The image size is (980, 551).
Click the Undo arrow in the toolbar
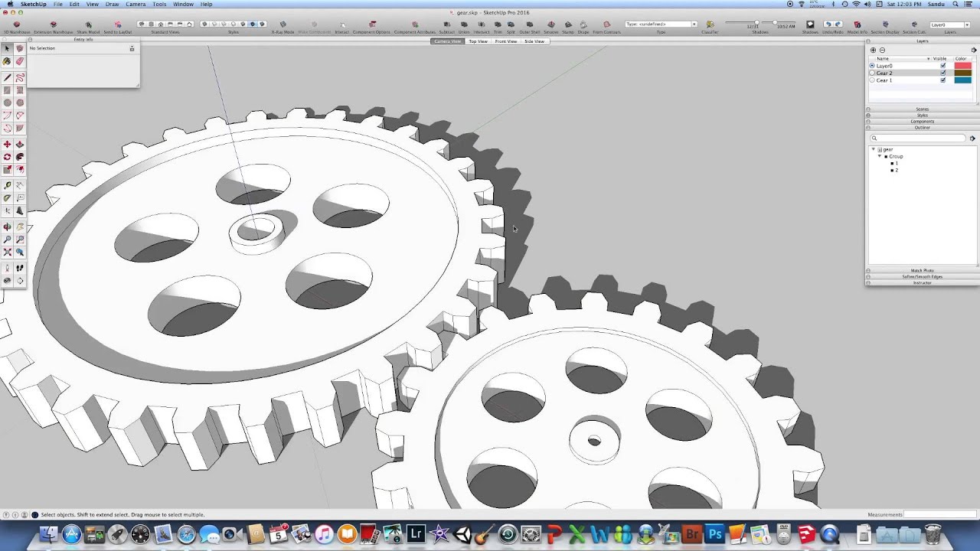coord(828,24)
